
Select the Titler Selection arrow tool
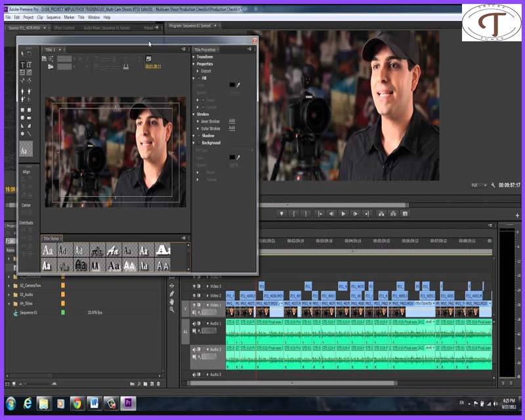tap(22, 54)
